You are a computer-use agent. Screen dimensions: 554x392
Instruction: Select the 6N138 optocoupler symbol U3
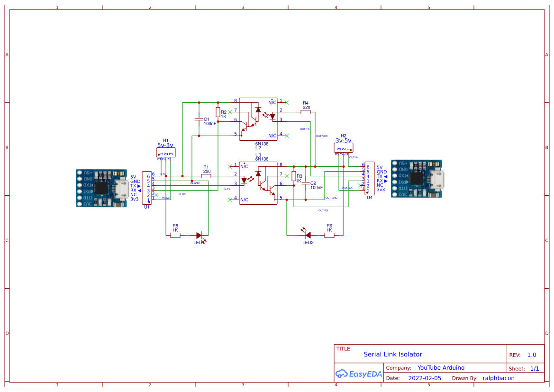pyautogui.click(x=257, y=182)
